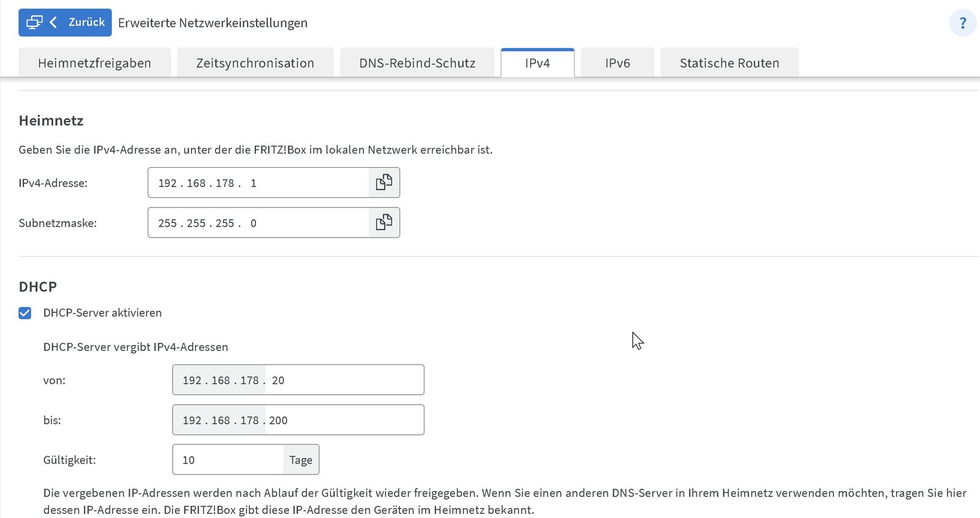Select the DNS-Rebind-Schutz tab
This screenshot has height=518, width=980.
coord(417,62)
